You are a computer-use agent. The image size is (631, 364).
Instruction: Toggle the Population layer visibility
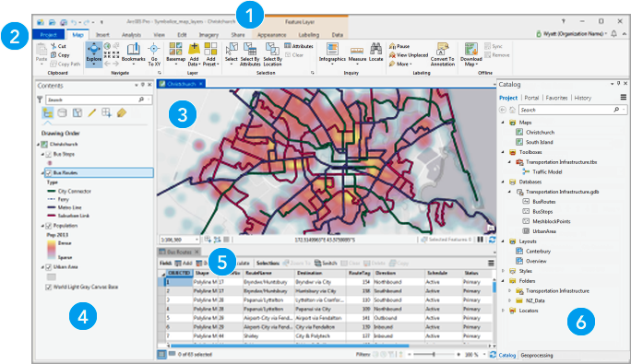point(49,226)
